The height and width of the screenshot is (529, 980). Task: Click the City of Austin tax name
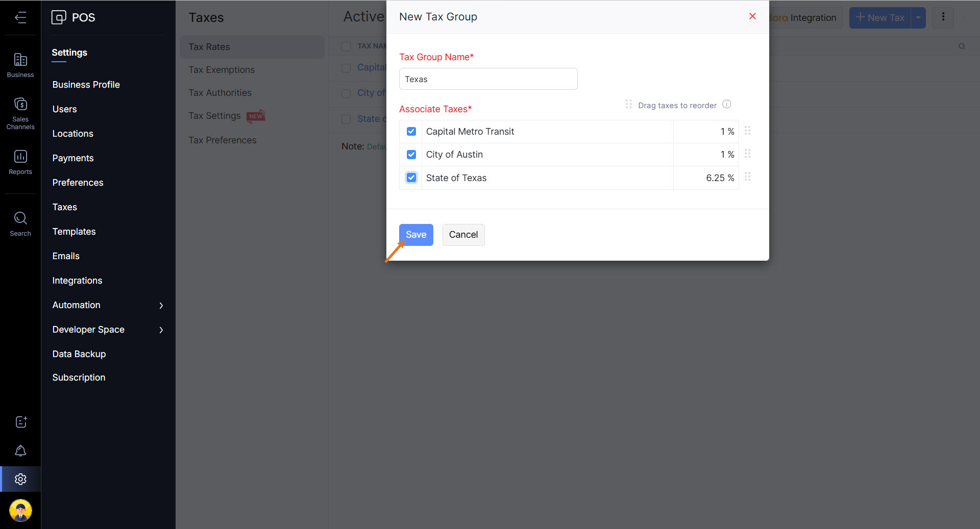[454, 155]
